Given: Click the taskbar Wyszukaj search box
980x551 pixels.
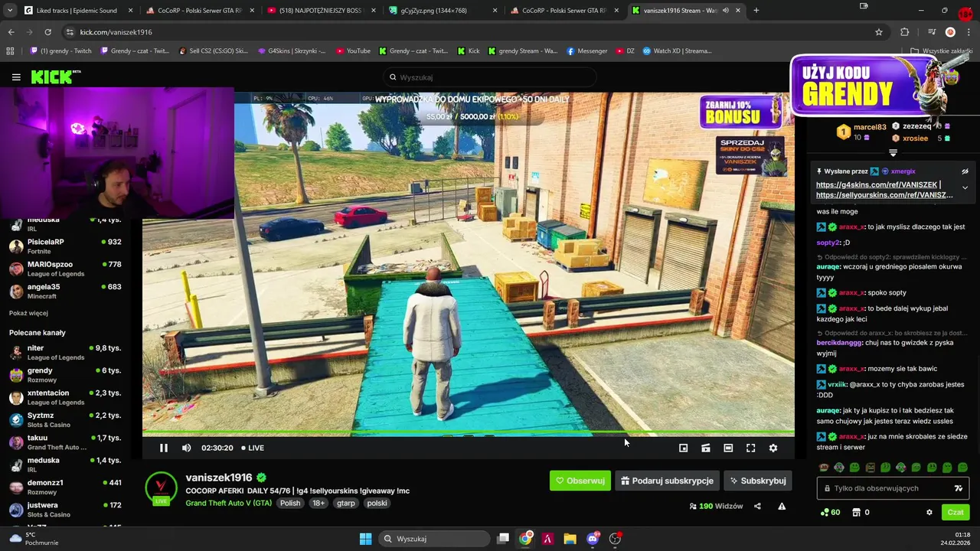Looking at the screenshot, I should pos(433,539).
